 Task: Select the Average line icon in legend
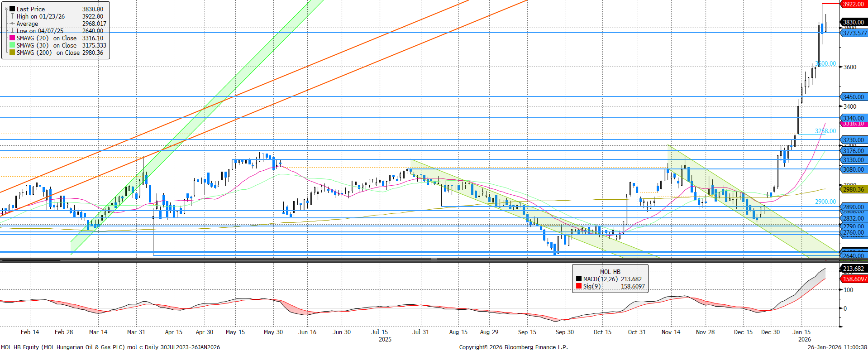point(12,24)
